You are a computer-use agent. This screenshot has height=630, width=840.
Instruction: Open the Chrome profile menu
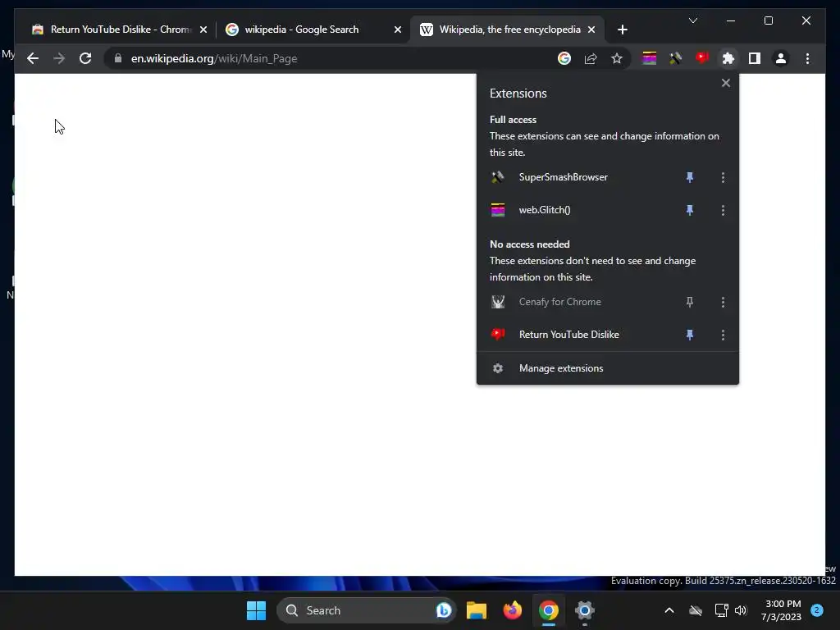pos(781,58)
